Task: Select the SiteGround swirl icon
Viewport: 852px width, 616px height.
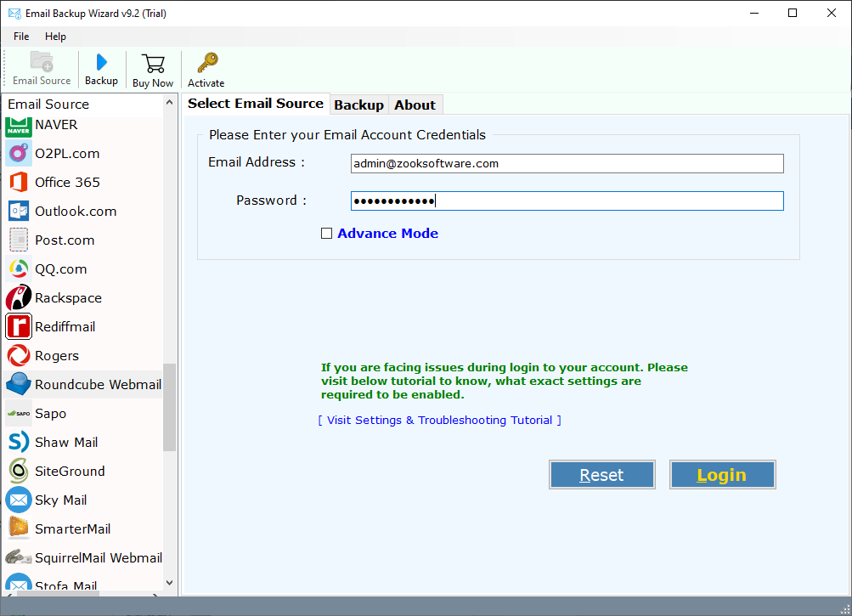Action: click(x=19, y=471)
